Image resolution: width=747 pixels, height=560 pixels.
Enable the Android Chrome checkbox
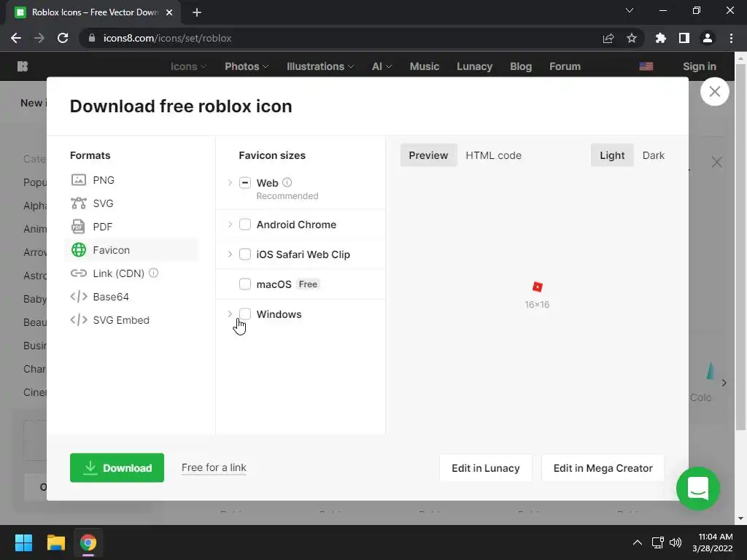[245, 225]
